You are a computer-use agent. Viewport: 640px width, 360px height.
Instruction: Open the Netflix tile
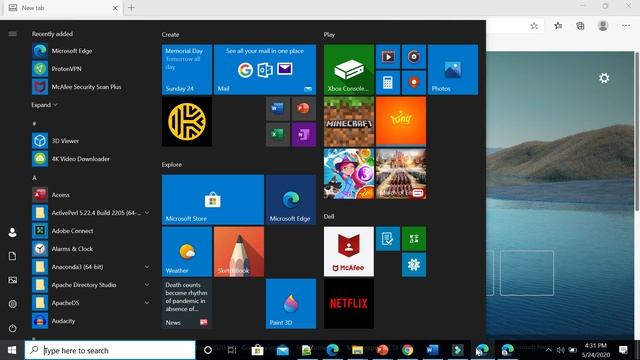click(349, 303)
